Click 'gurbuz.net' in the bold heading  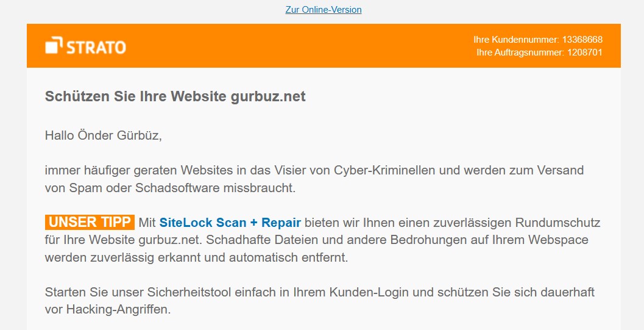coord(268,96)
